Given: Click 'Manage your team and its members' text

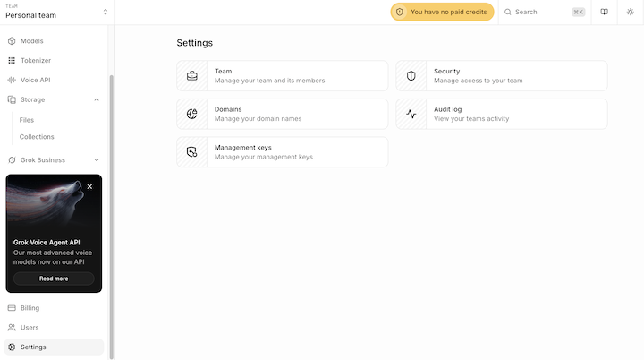Looking at the screenshot, I should 269,81.
